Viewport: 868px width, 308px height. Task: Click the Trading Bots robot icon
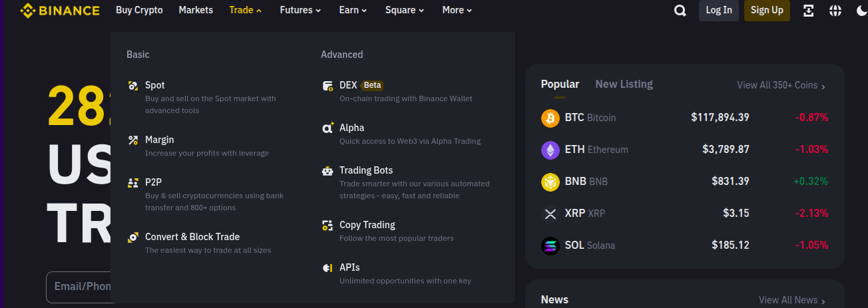(327, 171)
